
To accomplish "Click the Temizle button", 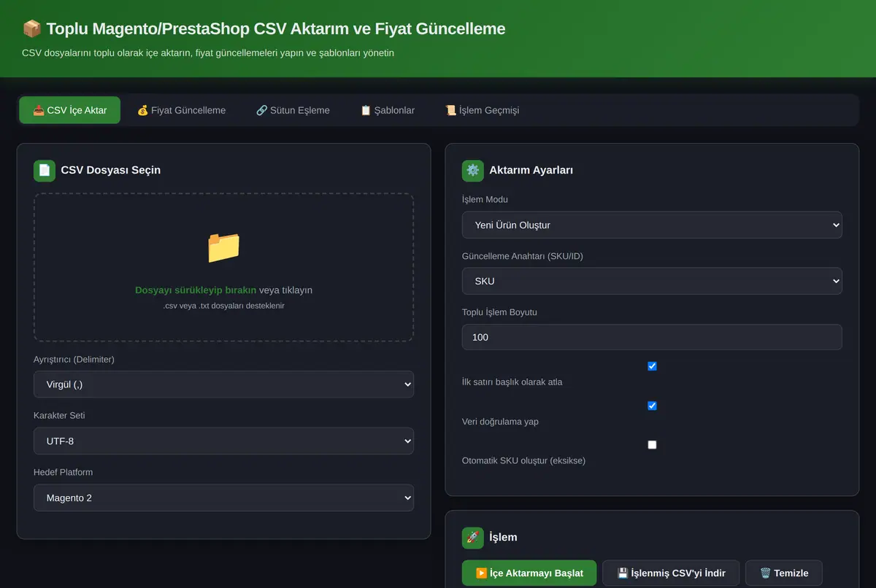I will pyautogui.click(x=784, y=573).
